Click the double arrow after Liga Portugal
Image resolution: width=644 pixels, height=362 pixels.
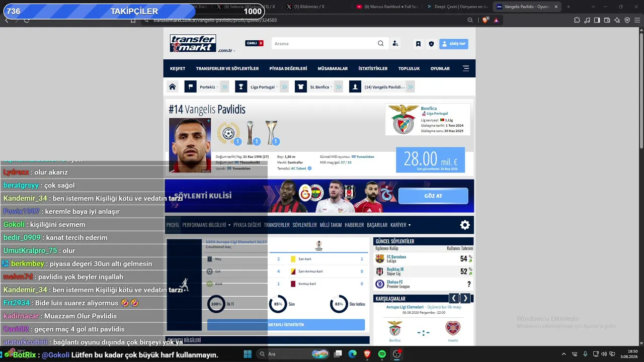click(x=284, y=87)
